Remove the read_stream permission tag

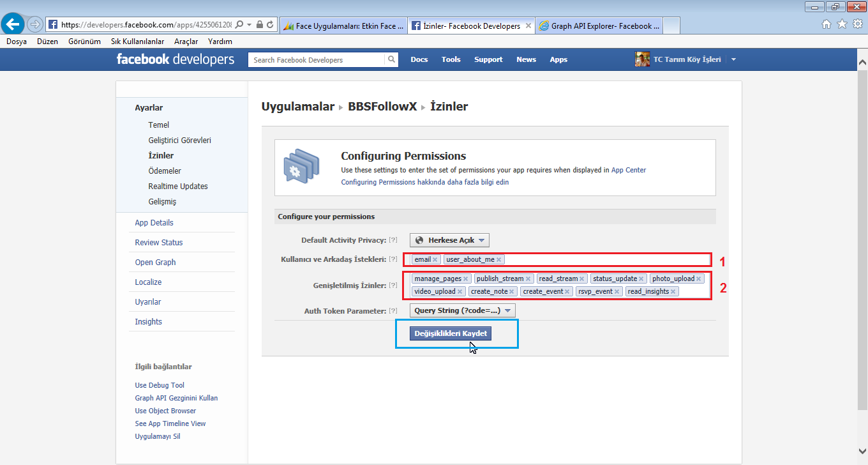581,278
